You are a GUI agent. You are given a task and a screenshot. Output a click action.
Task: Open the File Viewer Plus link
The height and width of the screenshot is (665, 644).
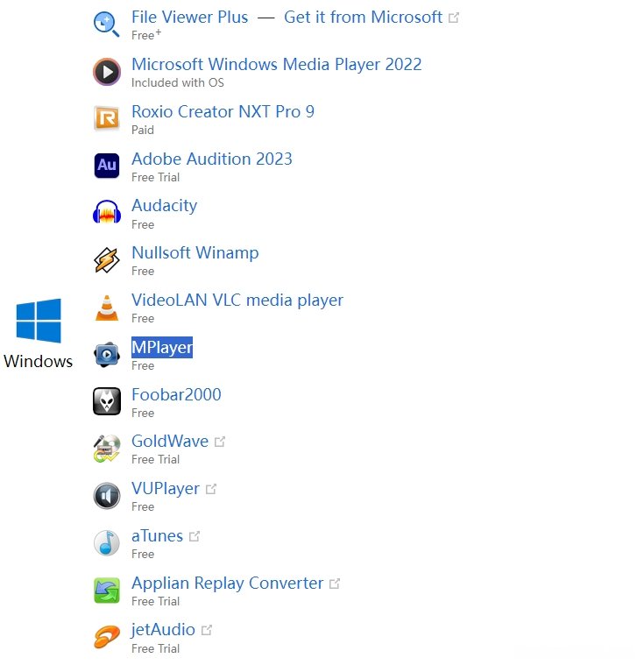pyautogui.click(x=189, y=18)
